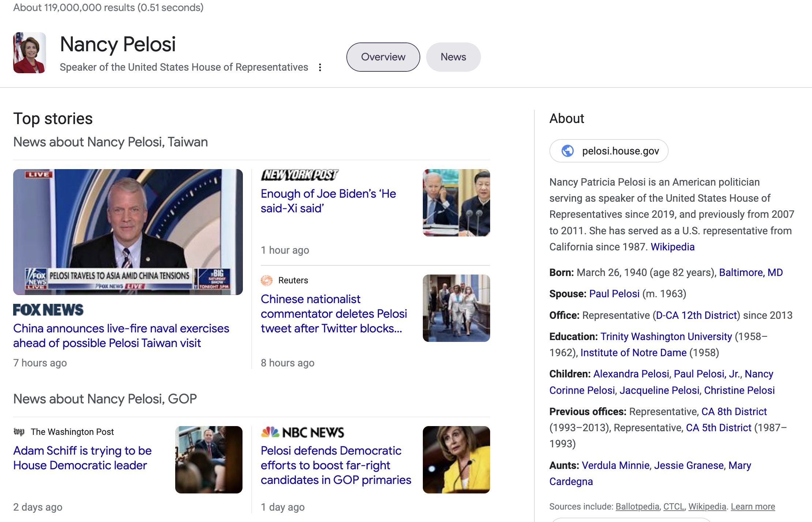
Task: Click the NBC News peacock logo
Action: pyautogui.click(x=270, y=432)
